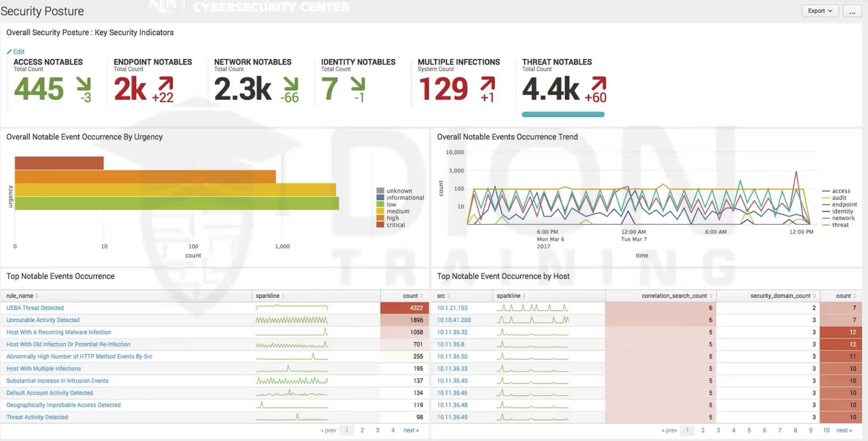The height and width of the screenshot is (441, 868).
Task: Click the Endpoint Notables upward trend arrow
Action: (x=166, y=84)
